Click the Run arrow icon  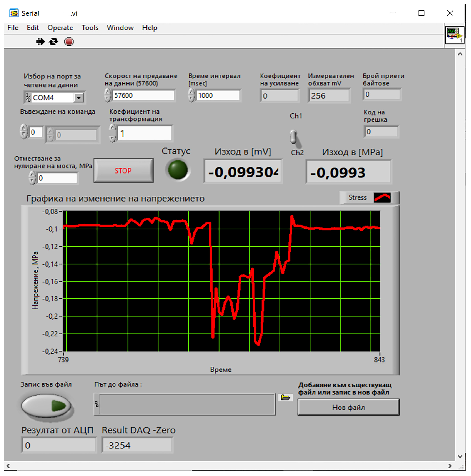tap(40, 42)
